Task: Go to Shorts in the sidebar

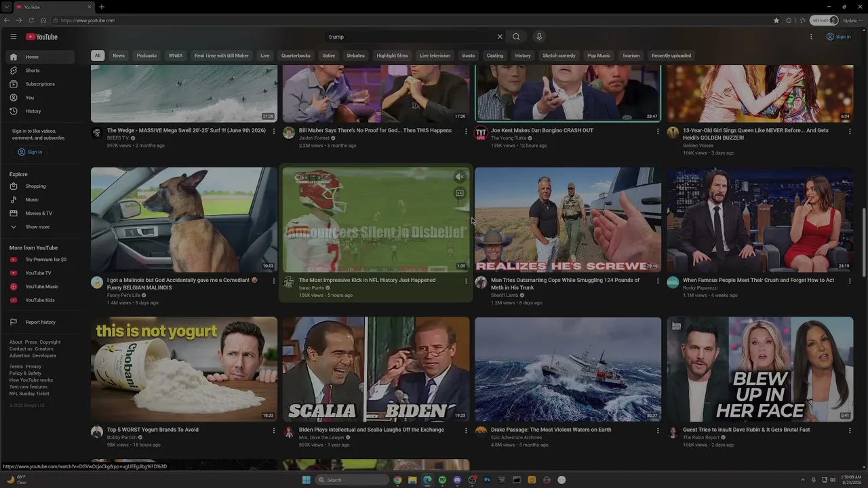Action: (x=41, y=70)
